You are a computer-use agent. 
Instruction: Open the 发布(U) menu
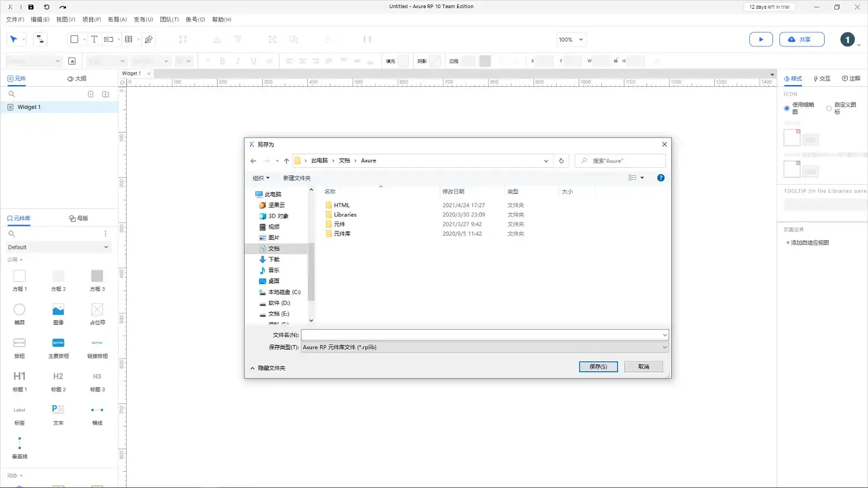coord(143,20)
